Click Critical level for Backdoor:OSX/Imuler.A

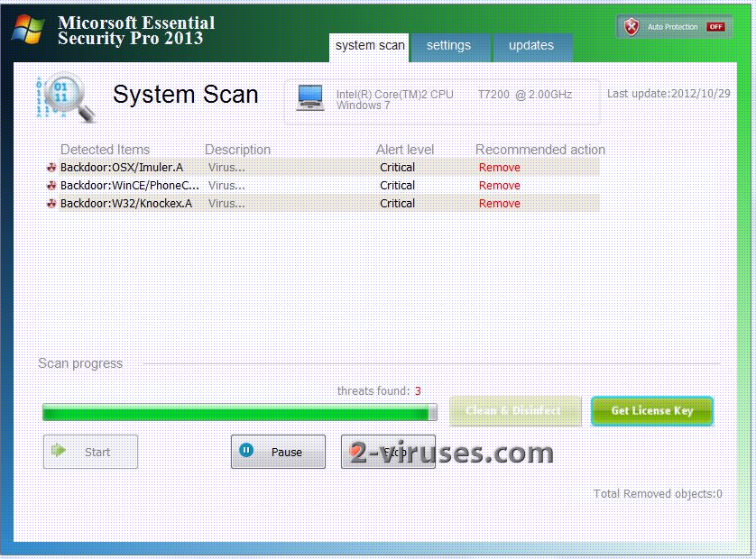(397, 168)
